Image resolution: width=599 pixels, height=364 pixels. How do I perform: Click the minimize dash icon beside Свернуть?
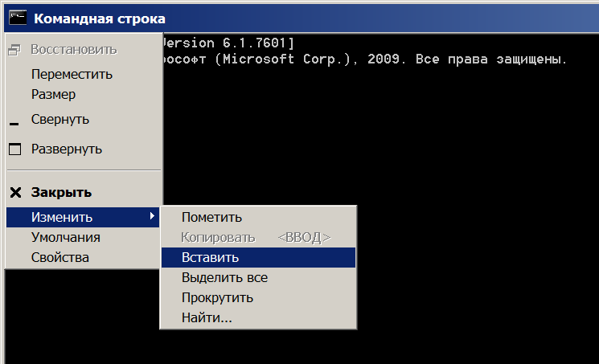click(14, 124)
